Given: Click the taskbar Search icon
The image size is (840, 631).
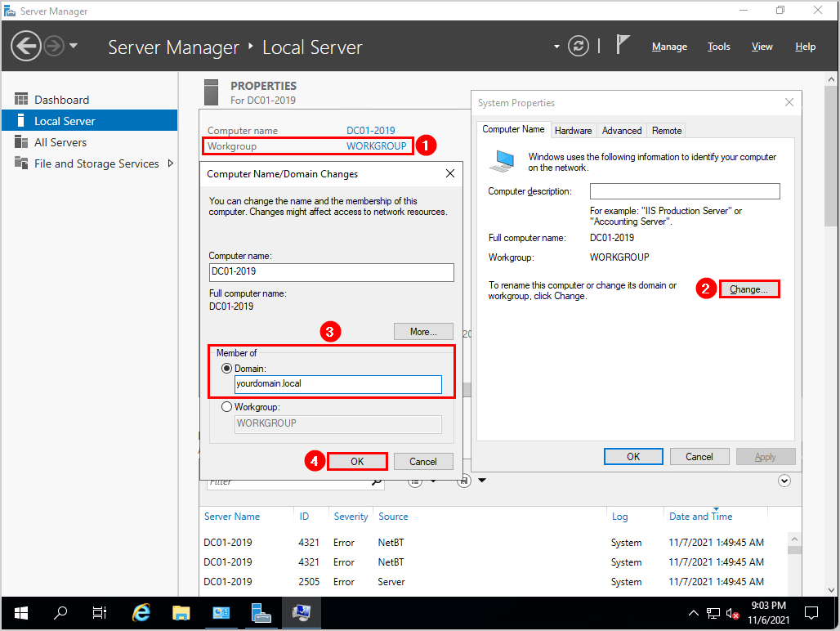Looking at the screenshot, I should tap(60, 613).
